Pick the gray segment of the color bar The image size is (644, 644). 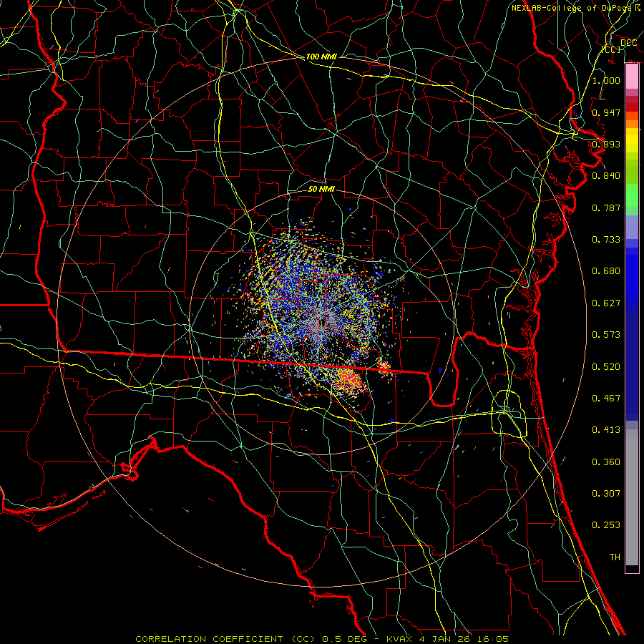pyautogui.click(x=632, y=497)
